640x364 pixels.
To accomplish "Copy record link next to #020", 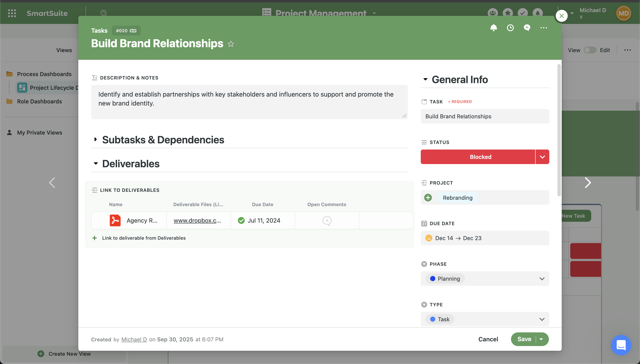I will pos(133,31).
